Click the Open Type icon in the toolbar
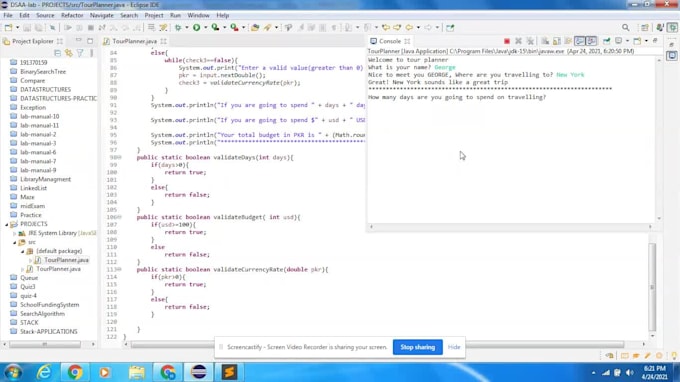Viewport: 680px width, 382px height. pyautogui.click(x=255, y=27)
